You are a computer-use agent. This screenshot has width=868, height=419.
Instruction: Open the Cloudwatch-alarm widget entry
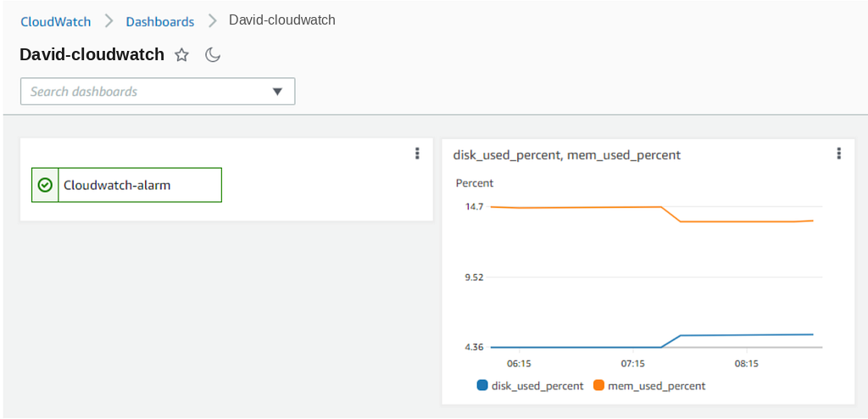(127, 185)
